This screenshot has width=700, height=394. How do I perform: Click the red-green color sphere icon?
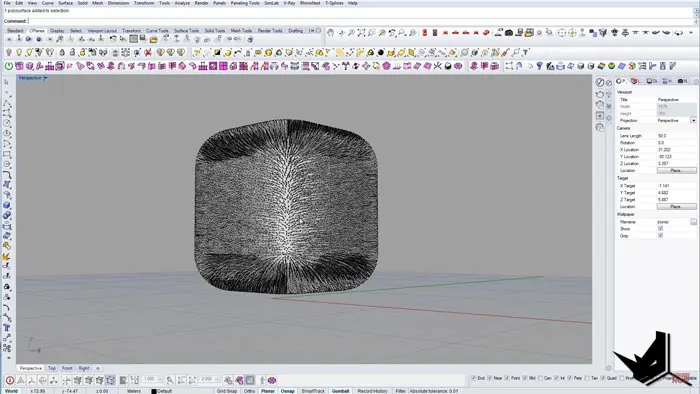611,66
